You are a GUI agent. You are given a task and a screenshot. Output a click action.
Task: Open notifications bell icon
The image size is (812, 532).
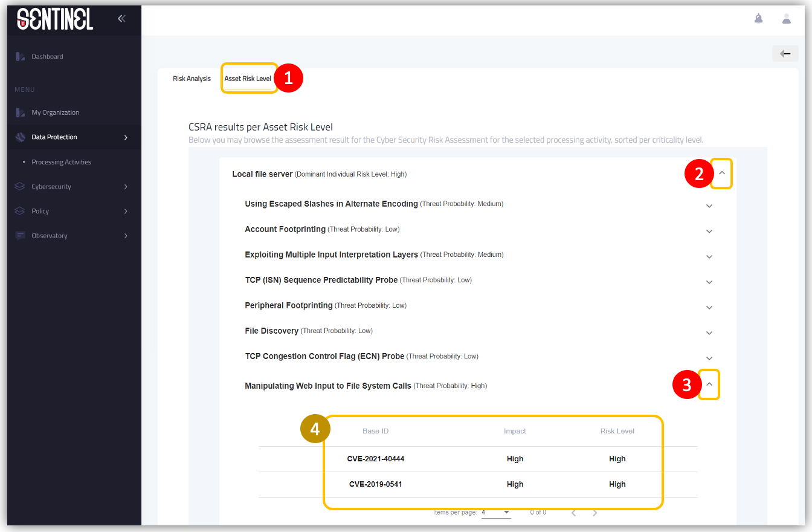(758, 19)
